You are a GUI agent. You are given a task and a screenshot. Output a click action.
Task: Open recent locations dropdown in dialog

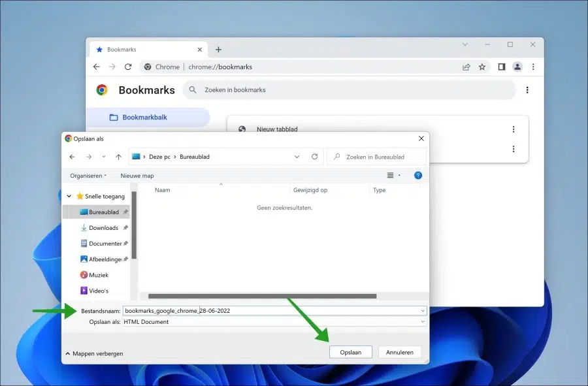pyautogui.click(x=104, y=157)
